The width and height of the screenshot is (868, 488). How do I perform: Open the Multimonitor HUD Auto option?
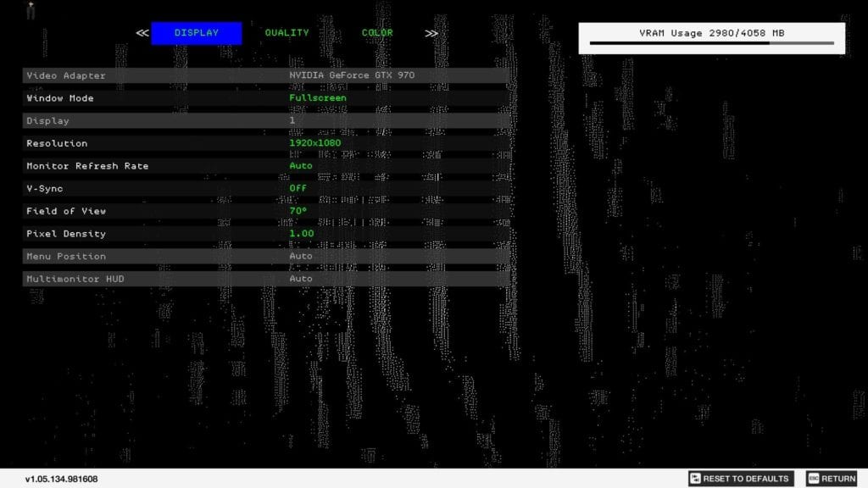coord(301,279)
